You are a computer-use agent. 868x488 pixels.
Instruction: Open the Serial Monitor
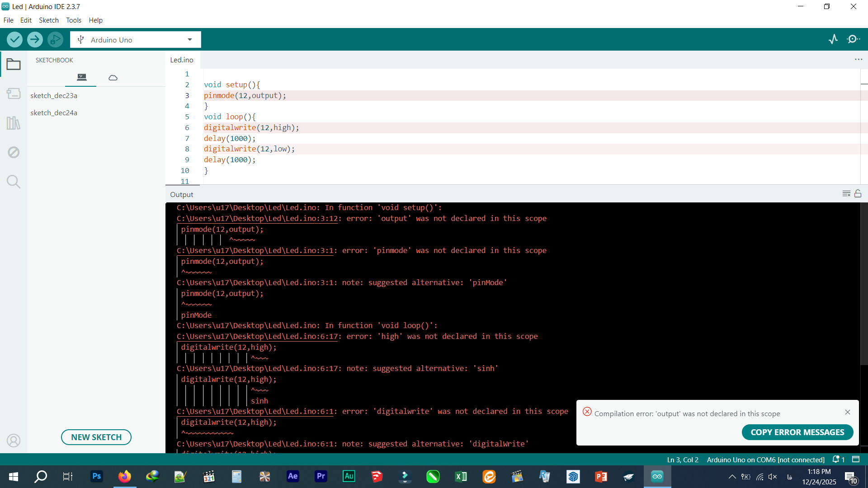[x=854, y=39]
